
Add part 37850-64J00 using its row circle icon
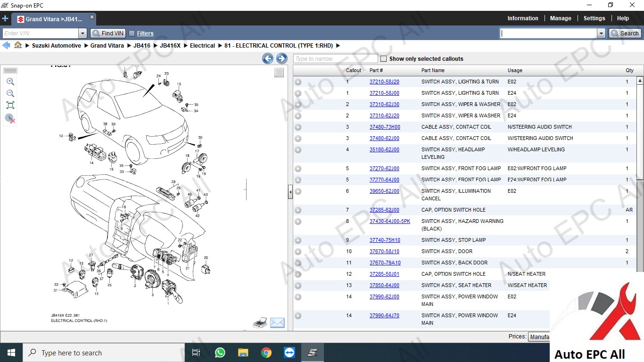point(298,286)
